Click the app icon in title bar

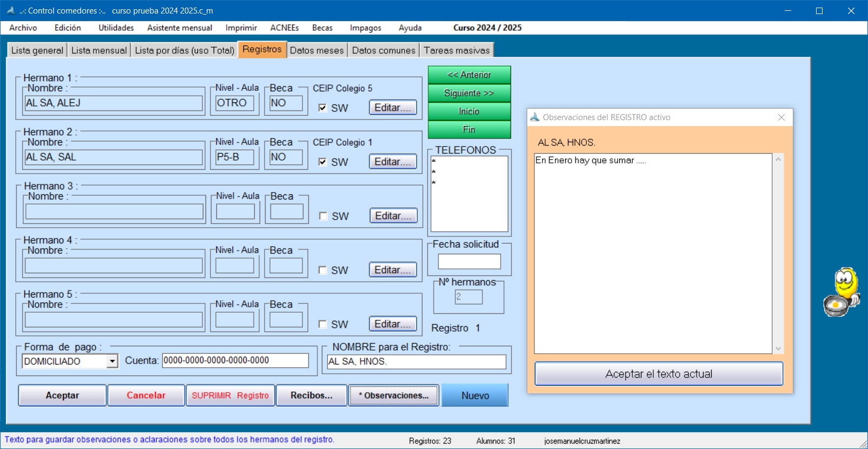pyautogui.click(x=10, y=10)
